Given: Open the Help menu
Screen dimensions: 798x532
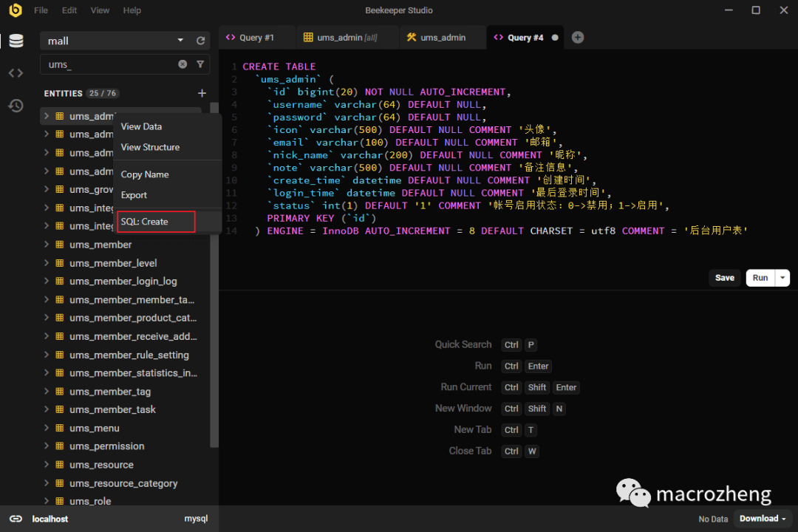Looking at the screenshot, I should click(132, 10).
